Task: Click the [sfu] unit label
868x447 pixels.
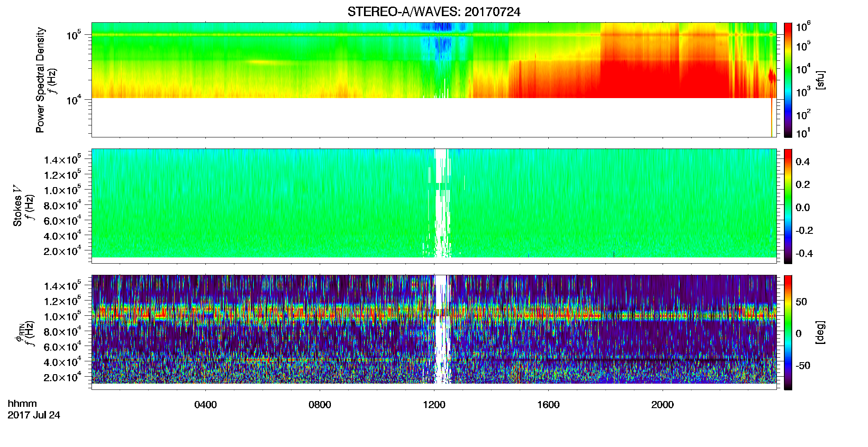Action: pos(820,80)
